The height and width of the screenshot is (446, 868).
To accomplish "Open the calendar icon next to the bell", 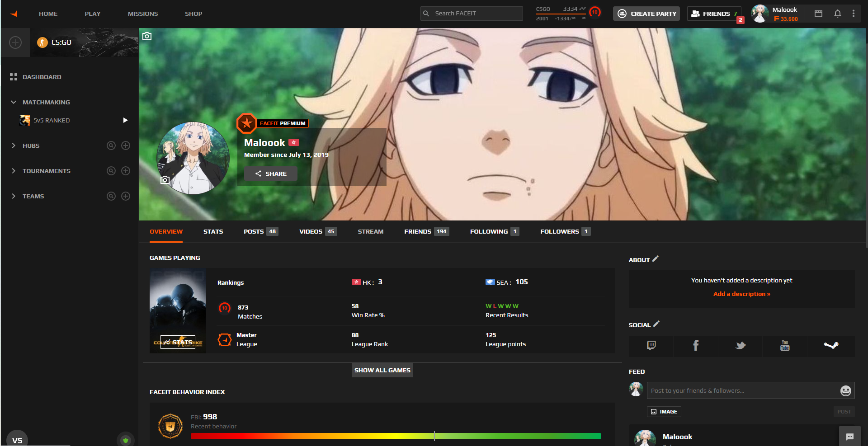I will (x=818, y=14).
